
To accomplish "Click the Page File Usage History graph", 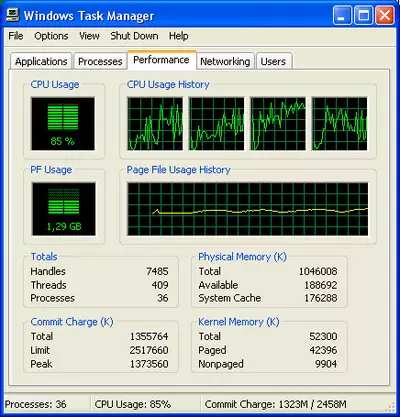I will 248,209.
